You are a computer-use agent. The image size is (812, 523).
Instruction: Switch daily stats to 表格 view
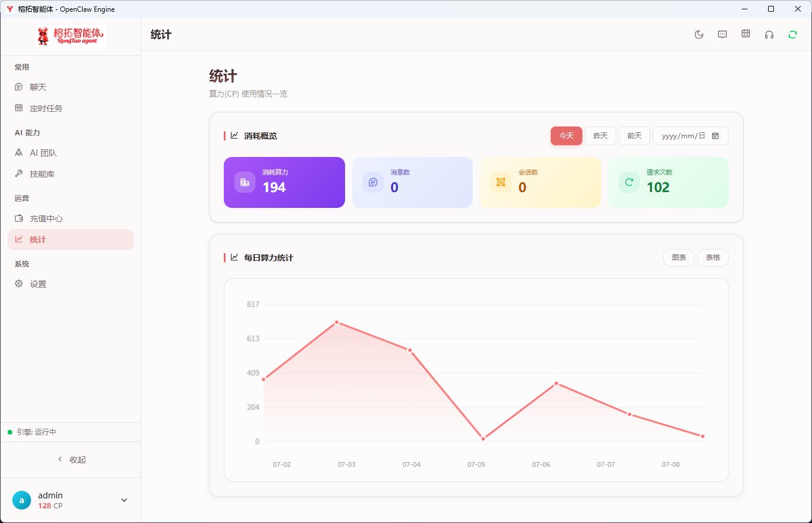(713, 258)
